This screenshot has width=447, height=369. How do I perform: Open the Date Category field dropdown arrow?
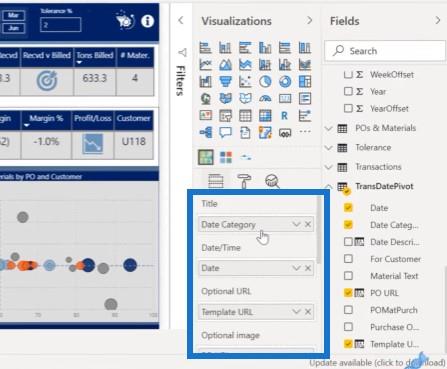[296, 224]
